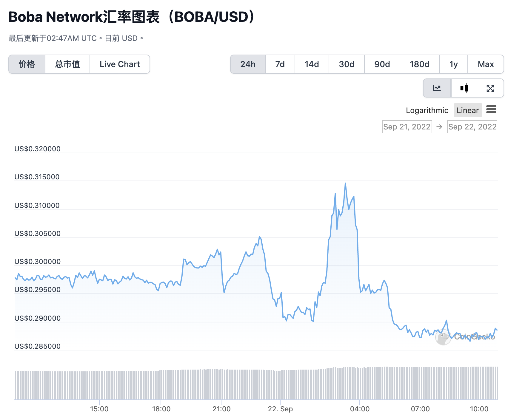508x420 pixels.
Task: Open the Live Chart tab
Action: [x=120, y=64]
